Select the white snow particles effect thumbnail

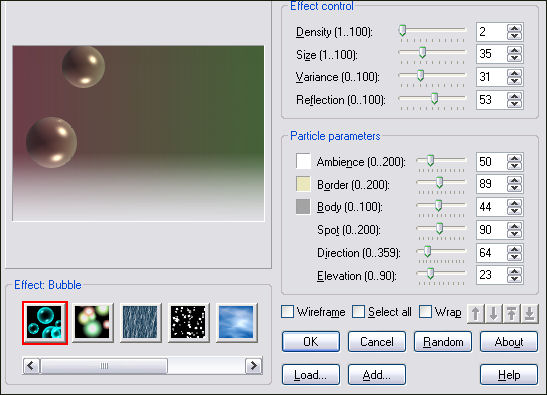(x=188, y=323)
